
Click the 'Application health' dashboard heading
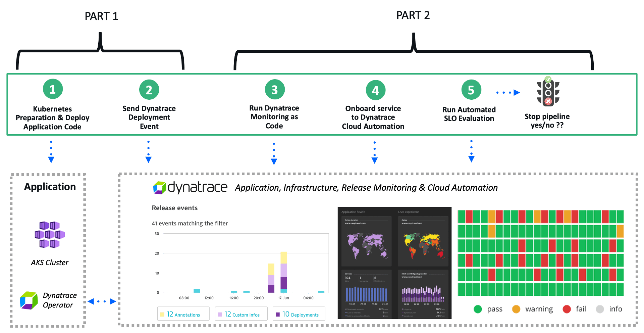point(353,212)
